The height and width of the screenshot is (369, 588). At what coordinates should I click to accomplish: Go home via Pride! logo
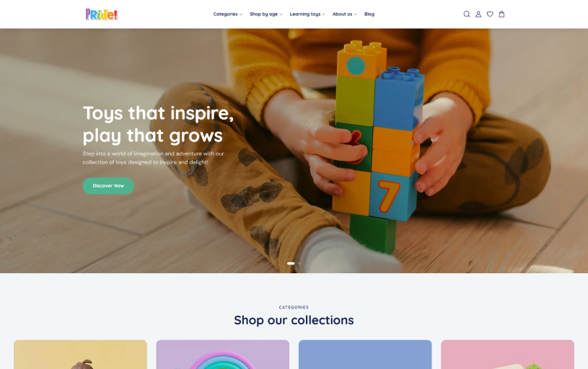tap(101, 14)
